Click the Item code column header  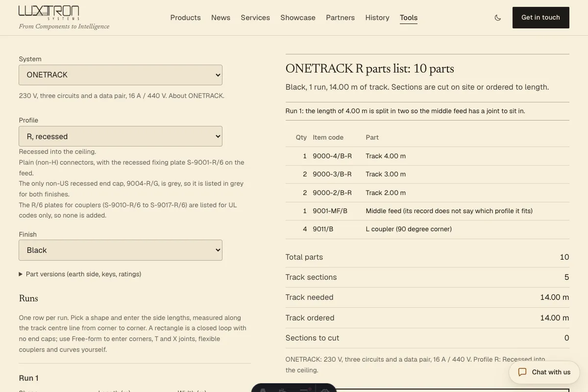[328, 138]
